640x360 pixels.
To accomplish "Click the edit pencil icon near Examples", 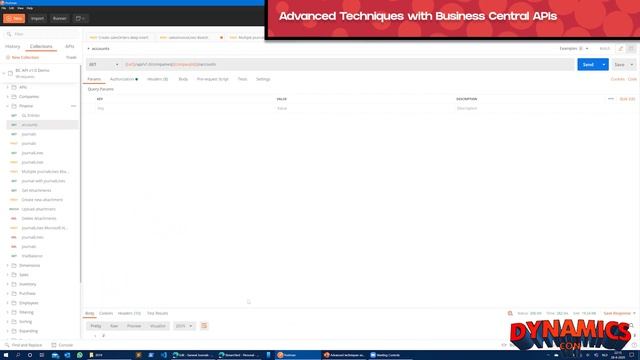I will (621, 49).
